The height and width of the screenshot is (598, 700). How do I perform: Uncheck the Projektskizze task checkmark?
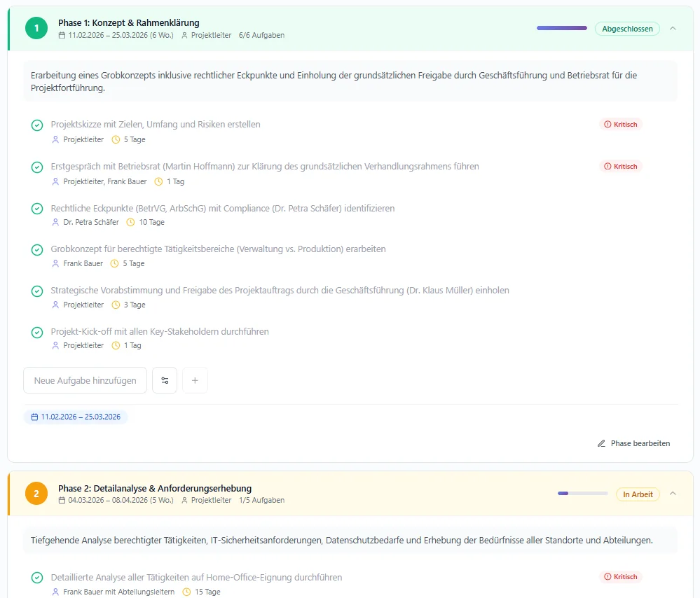37,125
